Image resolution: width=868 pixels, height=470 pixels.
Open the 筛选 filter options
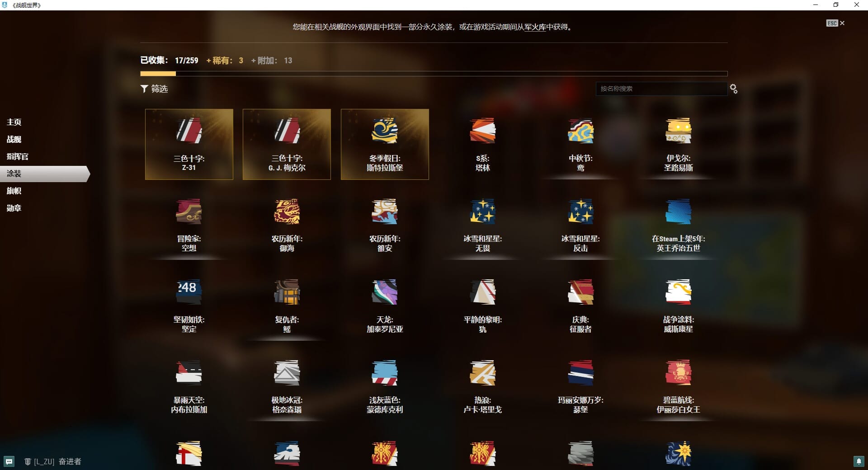154,89
